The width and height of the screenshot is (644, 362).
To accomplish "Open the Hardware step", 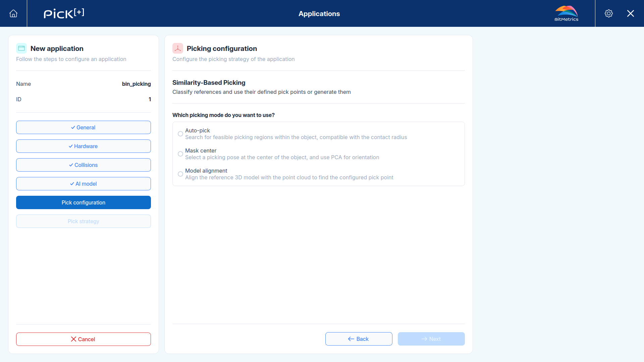I will [x=84, y=146].
